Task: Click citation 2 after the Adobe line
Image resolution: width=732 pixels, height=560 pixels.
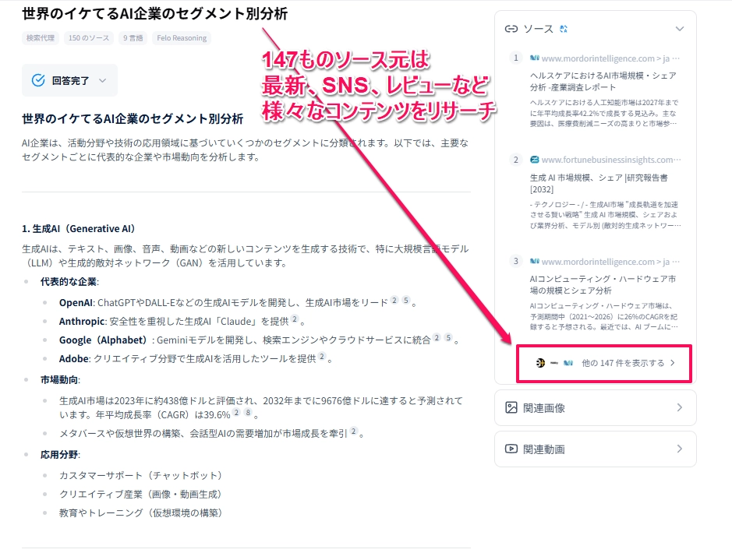Action: tap(322, 356)
